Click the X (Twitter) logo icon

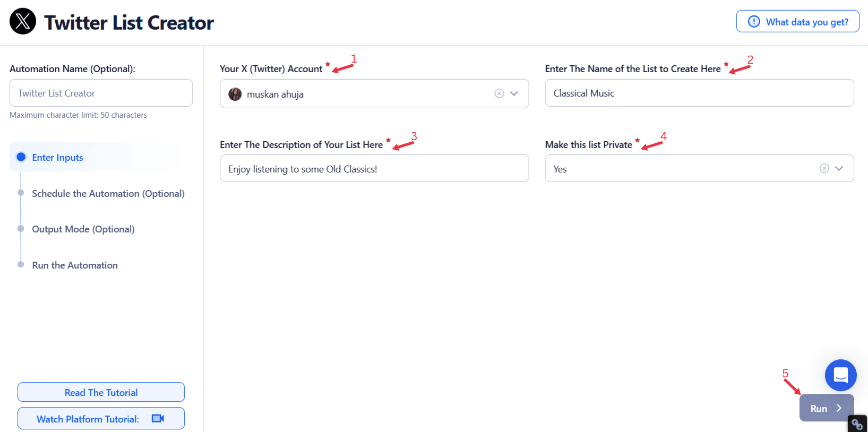click(x=23, y=21)
